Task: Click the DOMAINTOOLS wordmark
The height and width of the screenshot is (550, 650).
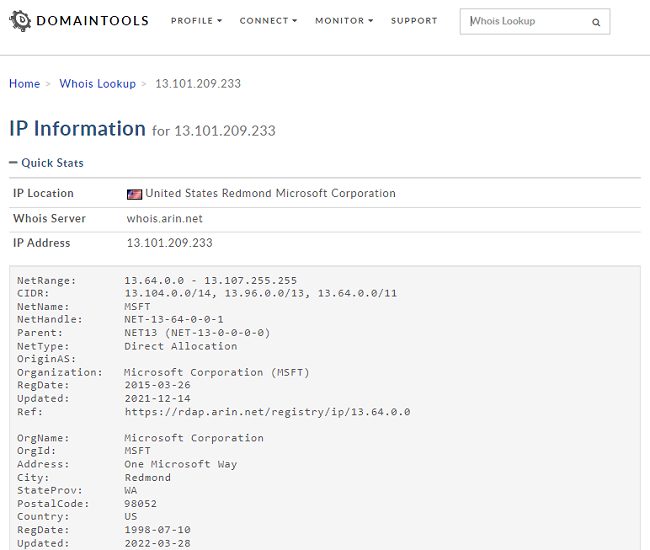Action: (x=92, y=21)
